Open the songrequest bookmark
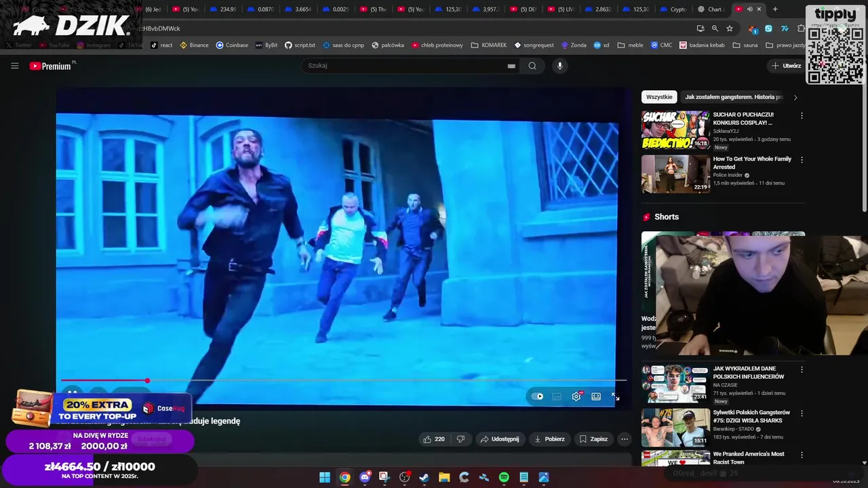 (534, 45)
